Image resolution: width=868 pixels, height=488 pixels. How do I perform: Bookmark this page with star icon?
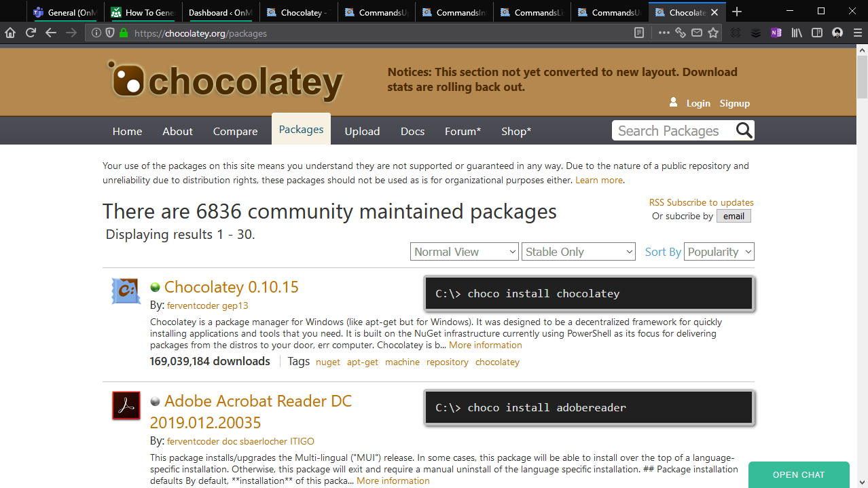712,33
